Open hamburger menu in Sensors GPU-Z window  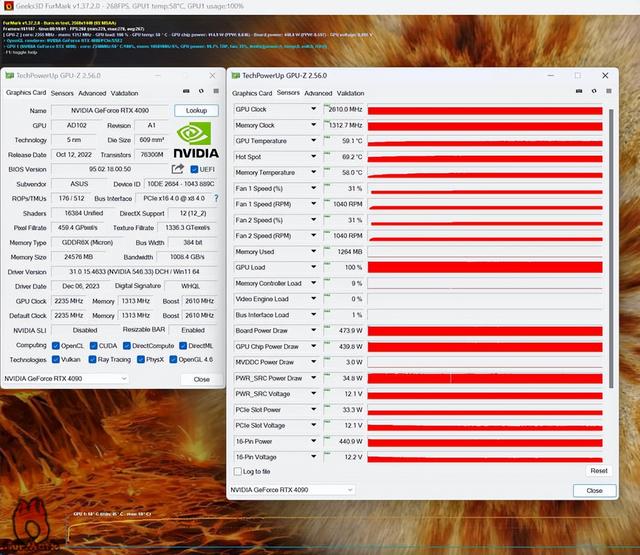click(609, 91)
